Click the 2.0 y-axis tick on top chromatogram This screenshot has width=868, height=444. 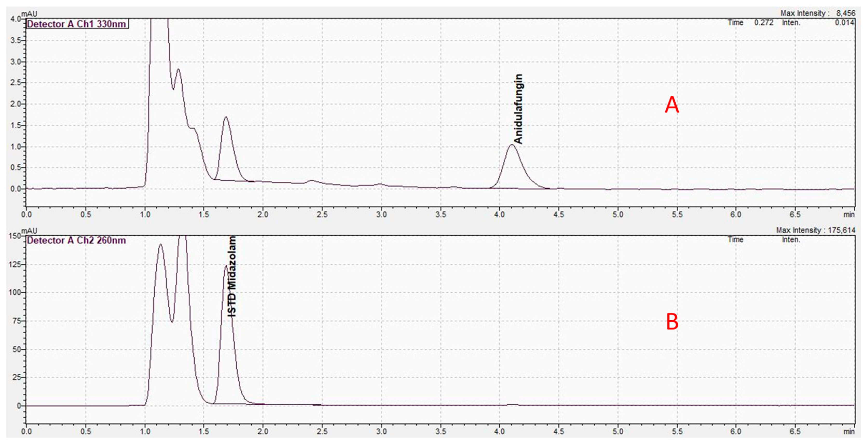click(16, 104)
